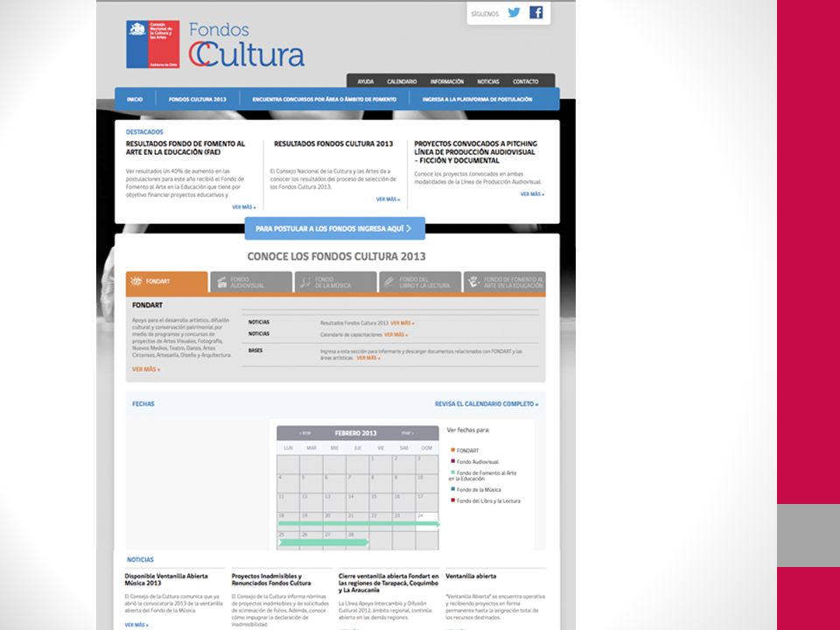Open Ingresa a la plataforma de postulación
Image resolution: width=840 pixels, height=630 pixels.
click(478, 99)
